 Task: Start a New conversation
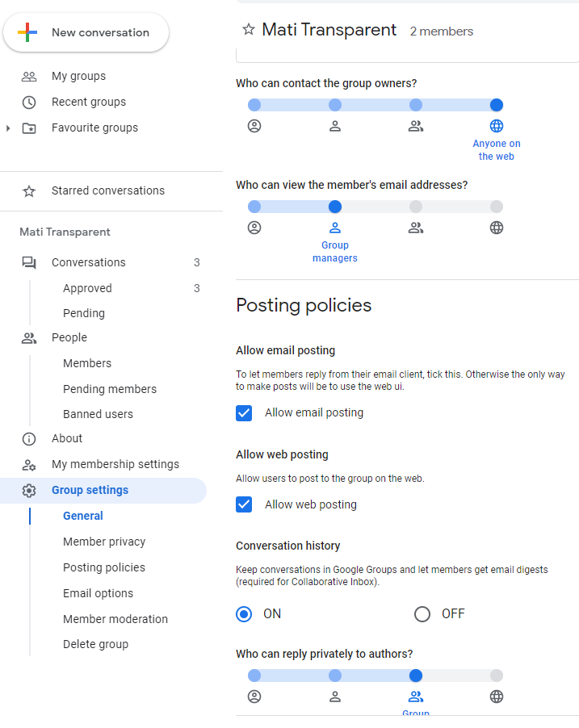(x=86, y=33)
